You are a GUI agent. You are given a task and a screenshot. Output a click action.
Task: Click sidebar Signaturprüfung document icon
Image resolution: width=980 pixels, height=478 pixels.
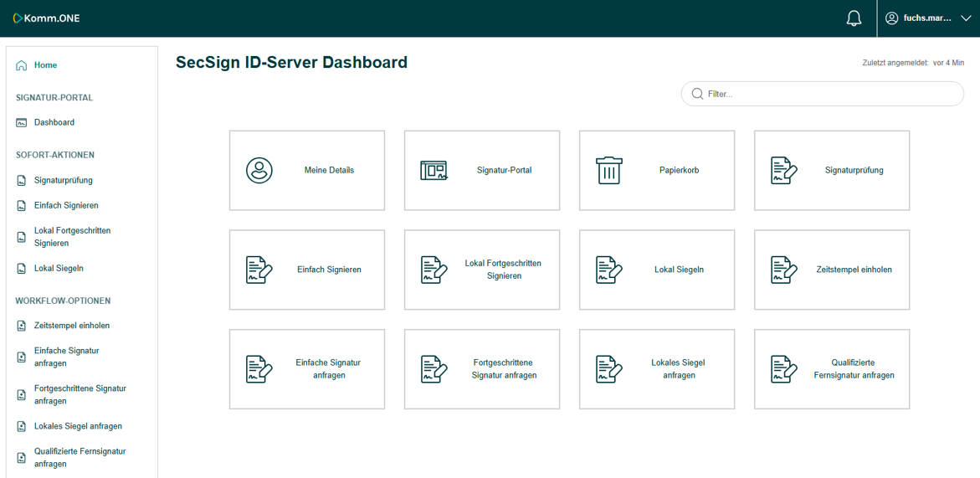pos(21,181)
